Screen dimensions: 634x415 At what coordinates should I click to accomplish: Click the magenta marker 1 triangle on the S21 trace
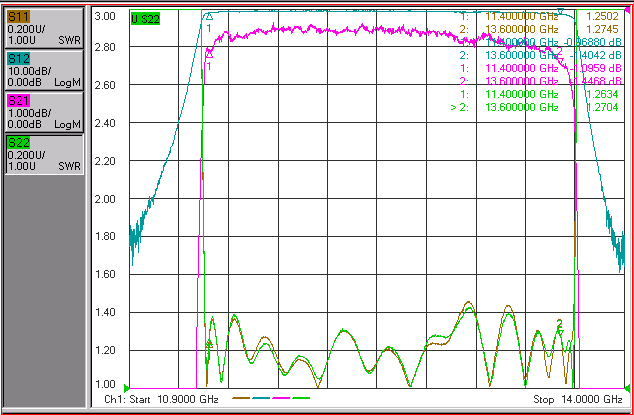point(209,53)
